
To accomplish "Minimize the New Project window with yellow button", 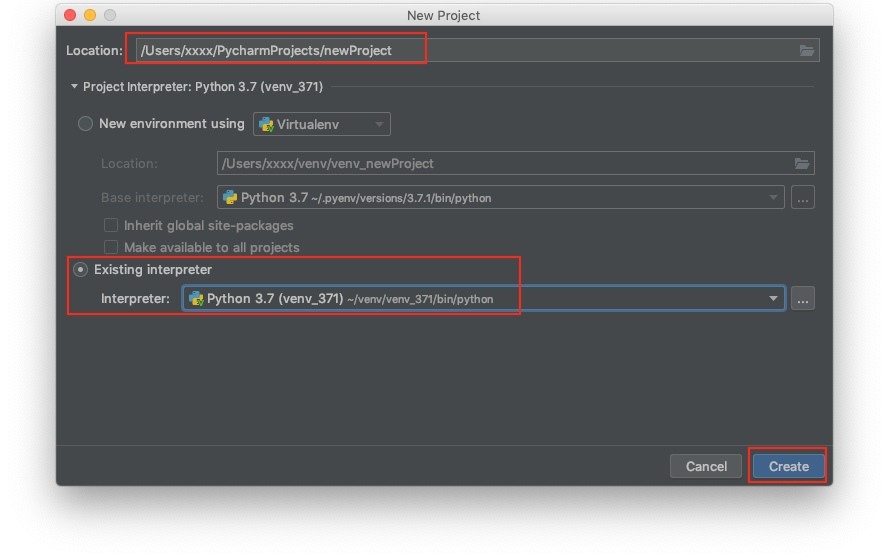I will pos(90,15).
